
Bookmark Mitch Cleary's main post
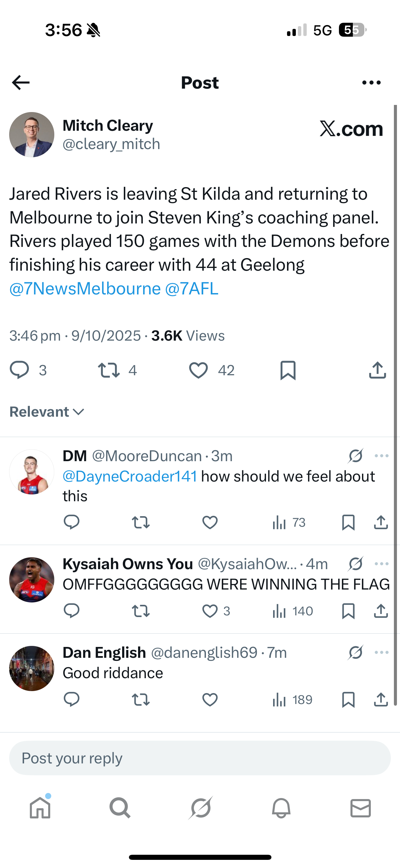(288, 370)
